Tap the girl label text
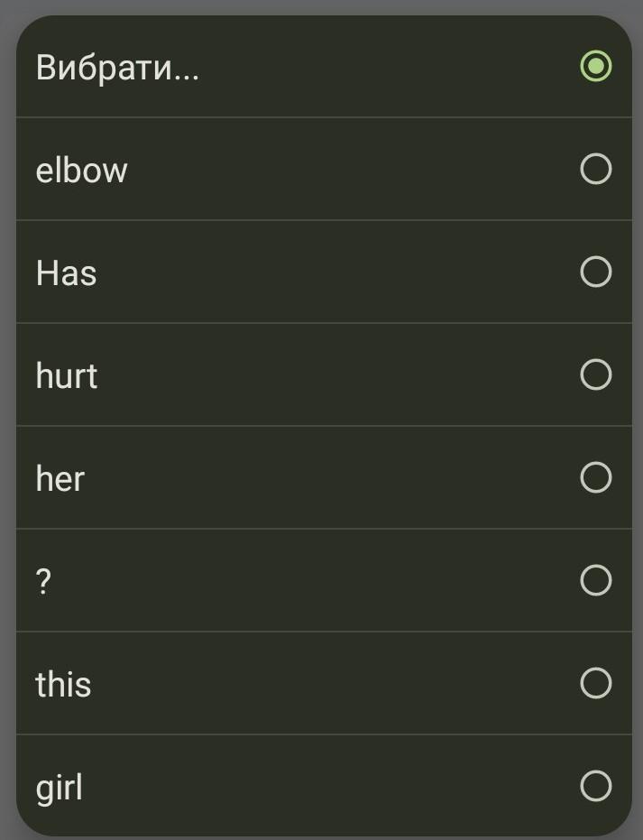The height and width of the screenshot is (840, 643). click(x=60, y=788)
